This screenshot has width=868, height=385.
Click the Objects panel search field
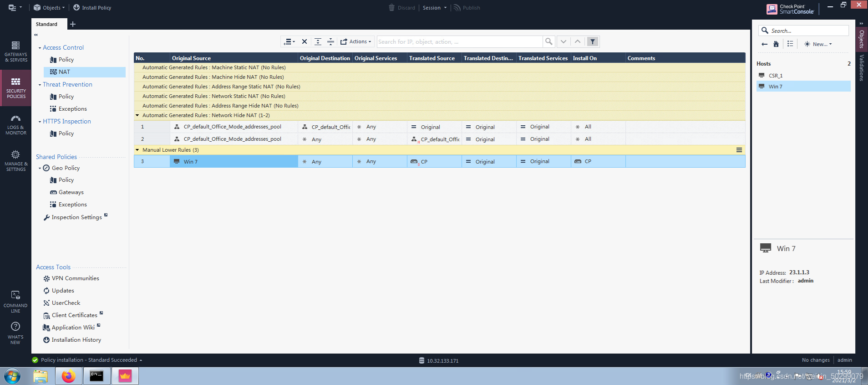803,31
